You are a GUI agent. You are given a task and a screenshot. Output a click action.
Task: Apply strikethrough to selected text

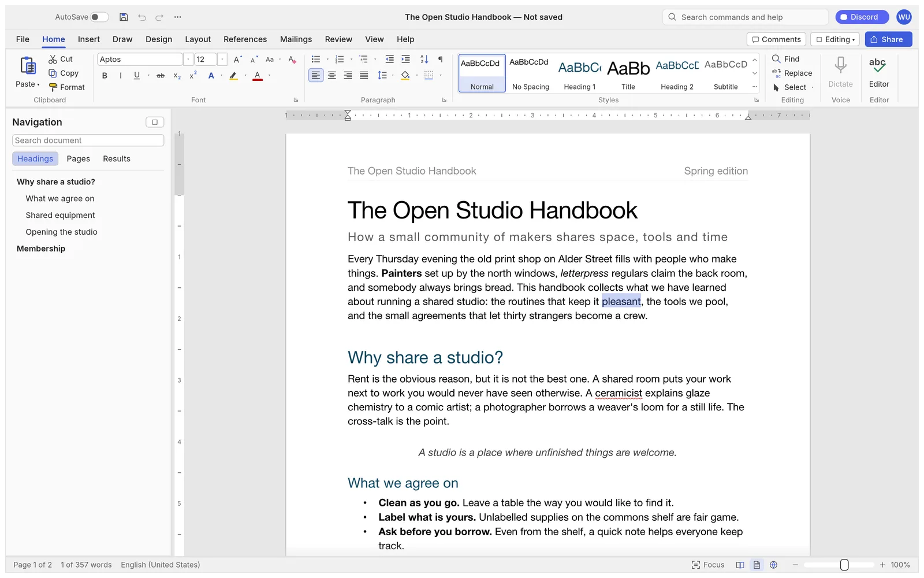click(x=161, y=76)
